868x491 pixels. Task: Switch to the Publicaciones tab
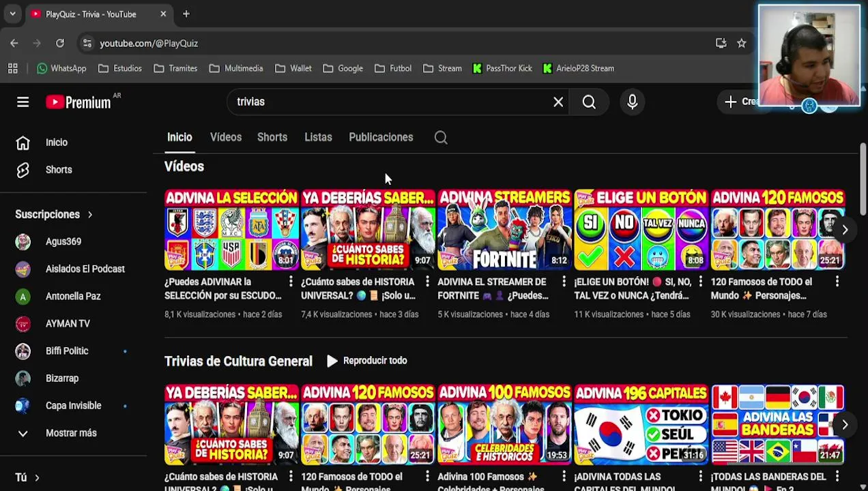tap(381, 137)
